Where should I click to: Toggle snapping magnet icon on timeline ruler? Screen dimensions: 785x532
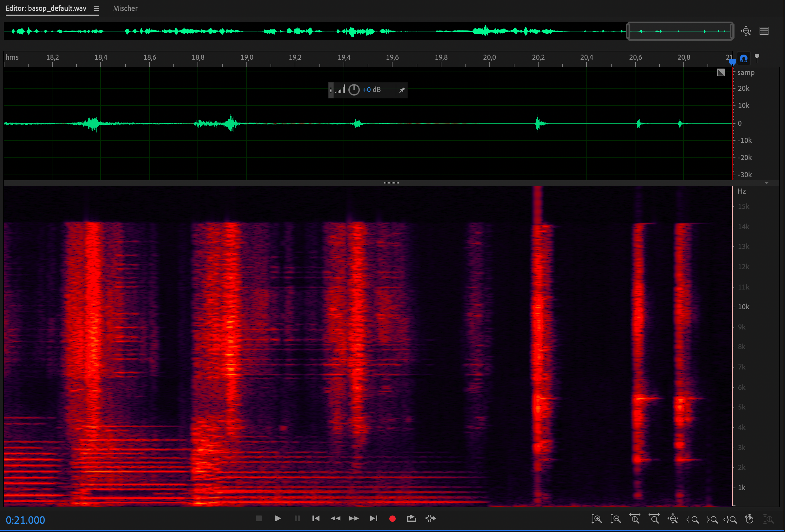pos(743,59)
